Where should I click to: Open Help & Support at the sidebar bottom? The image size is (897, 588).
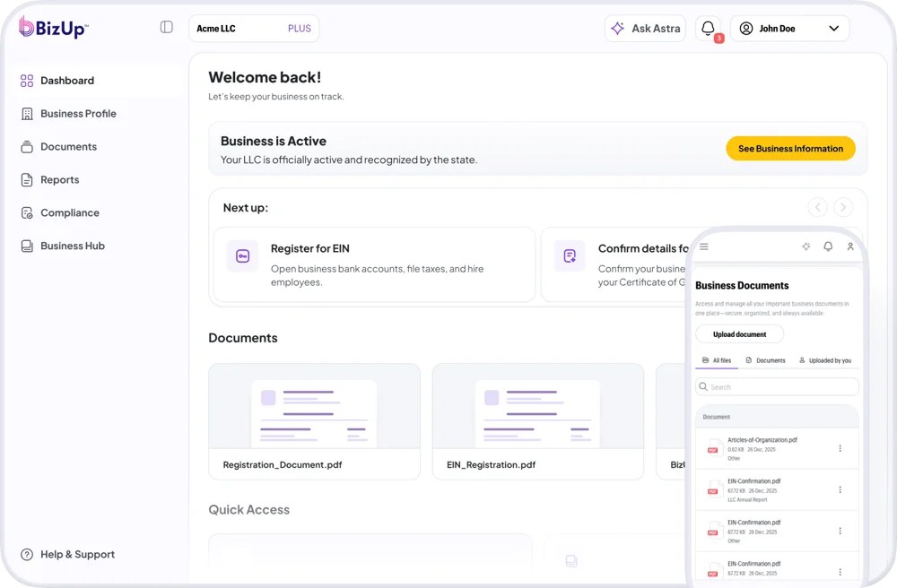67,554
